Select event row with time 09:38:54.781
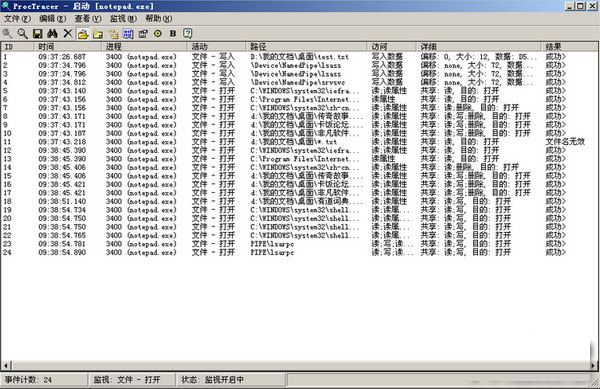This screenshot has height=389, width=600. click(x=300, y=244)
